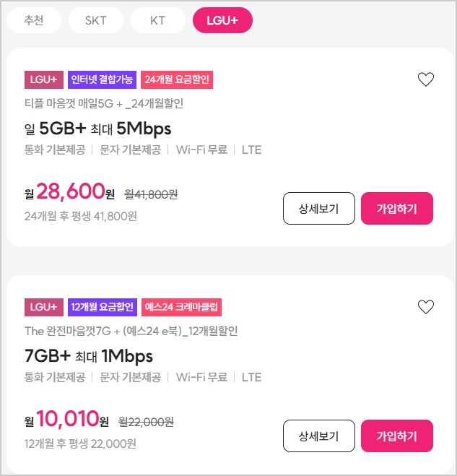Select the SKT carrier tab
The width and height of the screenshot is (457, 476).
(x=95, y=20)
